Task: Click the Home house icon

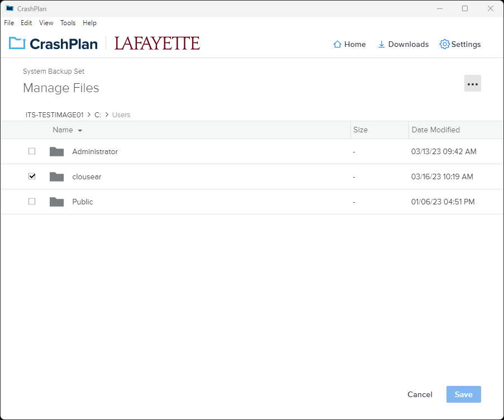Action: 337,44
